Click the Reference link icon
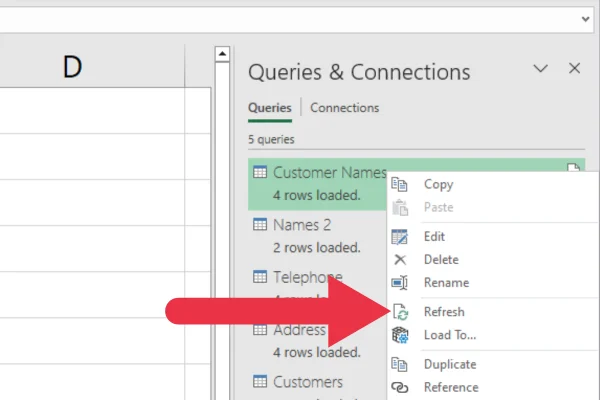This screenshot has width=600, height=400. (400, 387)
